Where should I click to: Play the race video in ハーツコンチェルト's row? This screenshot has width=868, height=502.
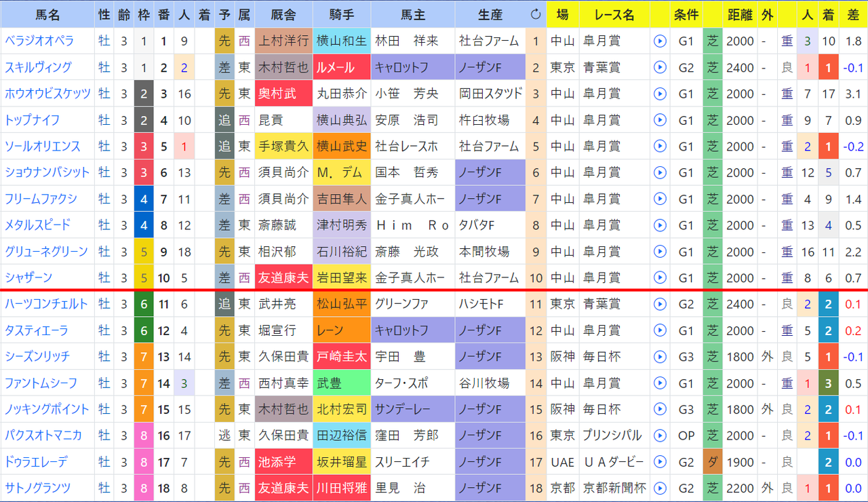pyautogui.click(x=660, y=304)
